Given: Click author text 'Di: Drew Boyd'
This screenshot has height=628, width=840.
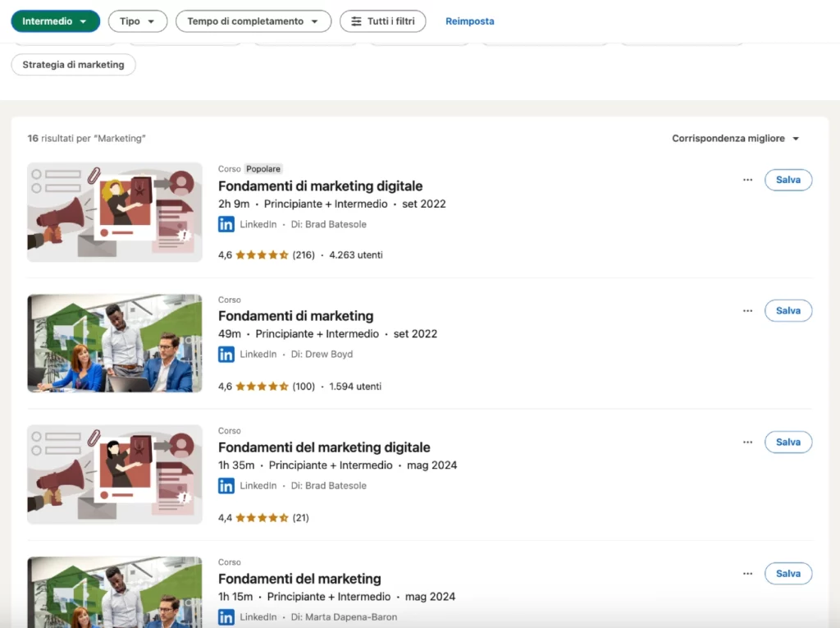Looking at the screenshot, I should (x=322, y=354).
